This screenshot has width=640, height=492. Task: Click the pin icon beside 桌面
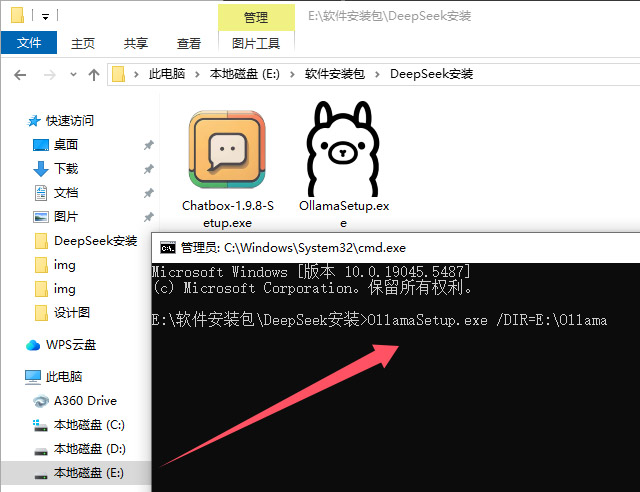[x=149, y=145]
